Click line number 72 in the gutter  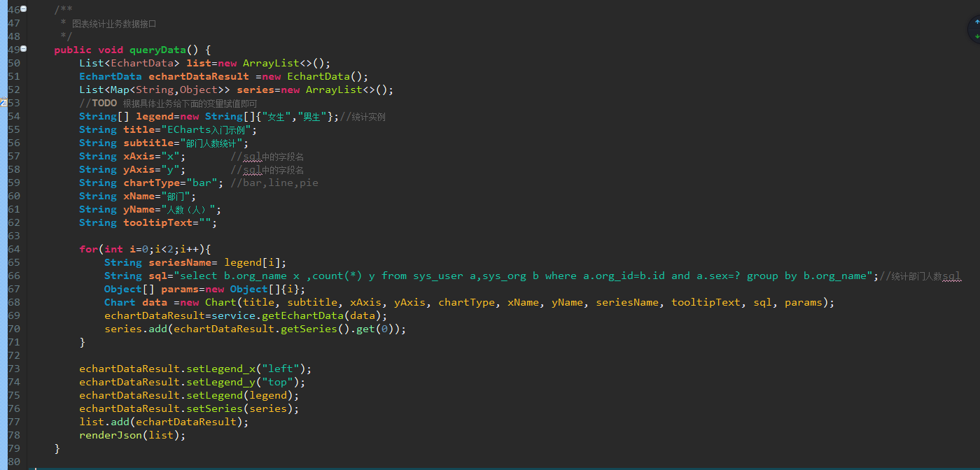(x=14, y=355)
